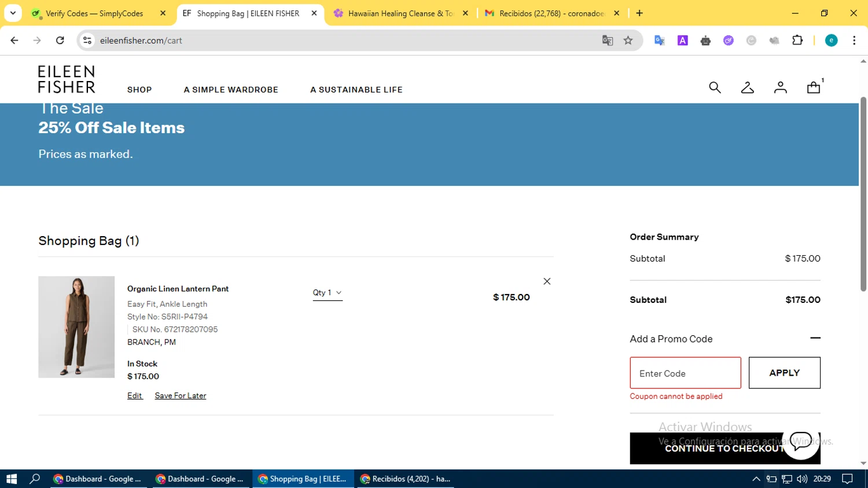Open a new browser tab
This screenshot has height=488, width=868.
pos(639,13)
